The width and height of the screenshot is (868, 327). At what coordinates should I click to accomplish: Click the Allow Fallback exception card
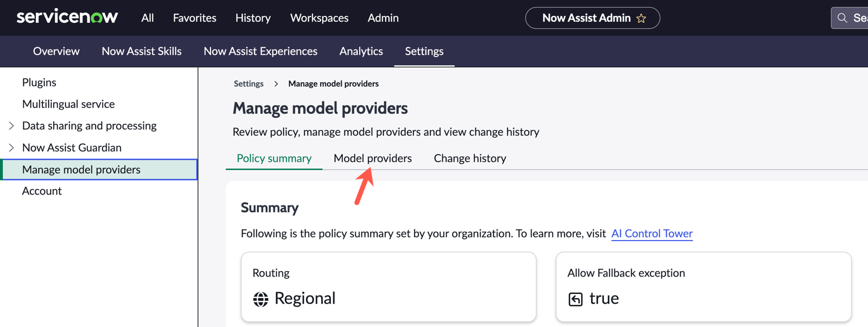coord(704,287)
